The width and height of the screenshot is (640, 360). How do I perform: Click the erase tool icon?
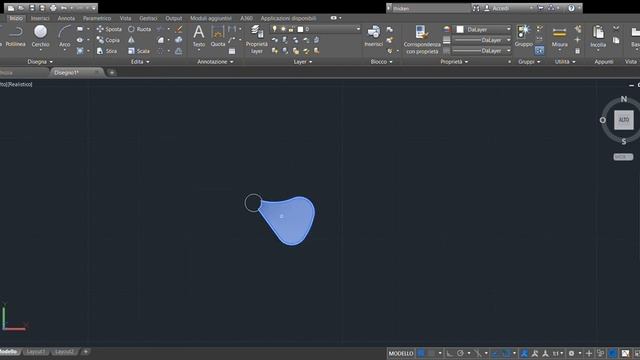[179, 29]
